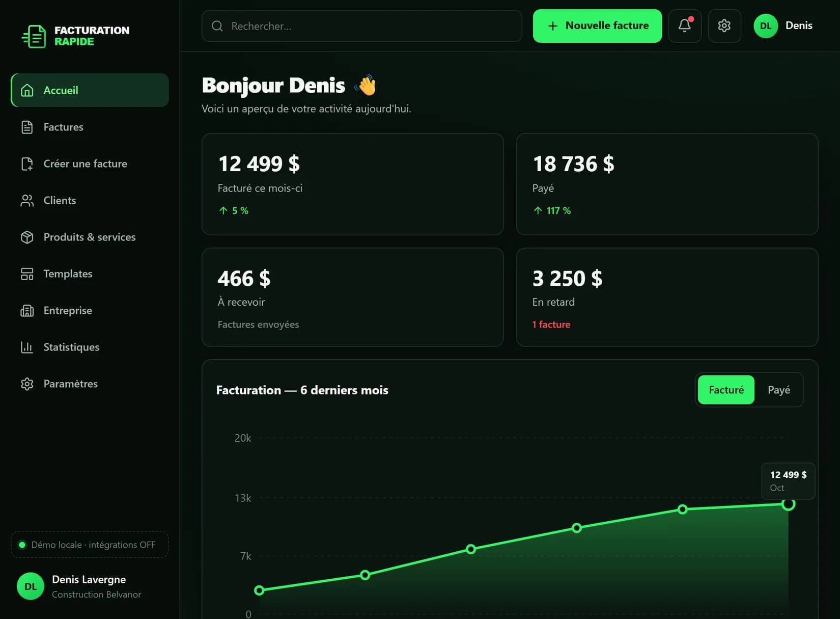840x619 pixels.
Task: Open the 18 736 $ Payé card
Action: coord(667,184)
